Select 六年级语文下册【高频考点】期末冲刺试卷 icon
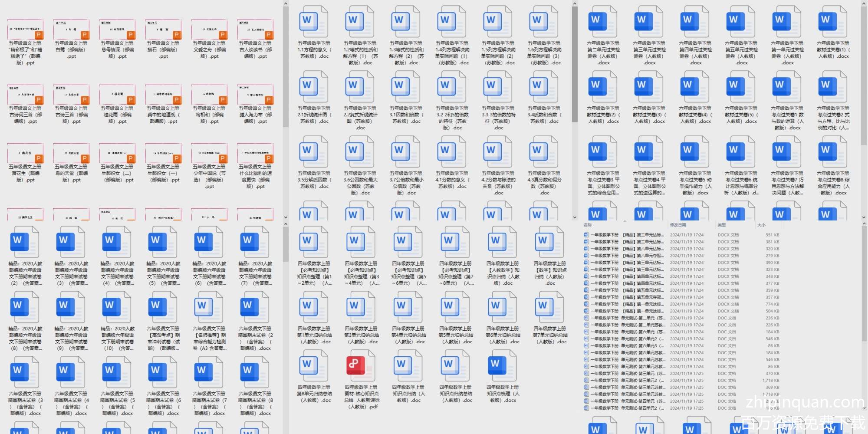Image resolution: width=868 pixels, height=434 pixels. [163, 307]
